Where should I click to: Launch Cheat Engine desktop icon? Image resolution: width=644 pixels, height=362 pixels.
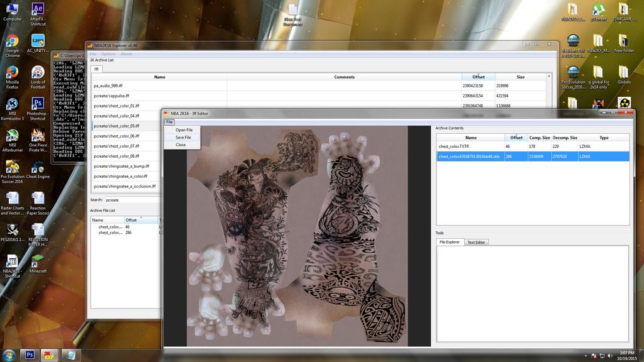coord(38,170)
